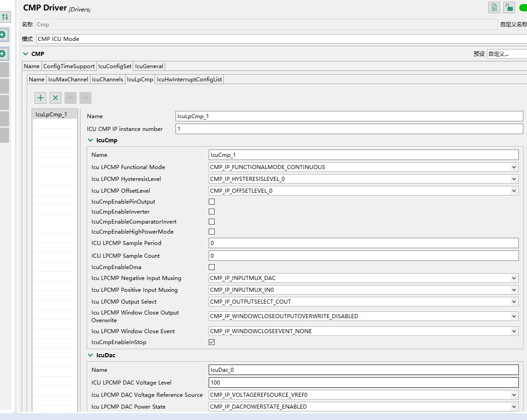Collapse the IcuDac section chevron

click(x=90, y=355)
